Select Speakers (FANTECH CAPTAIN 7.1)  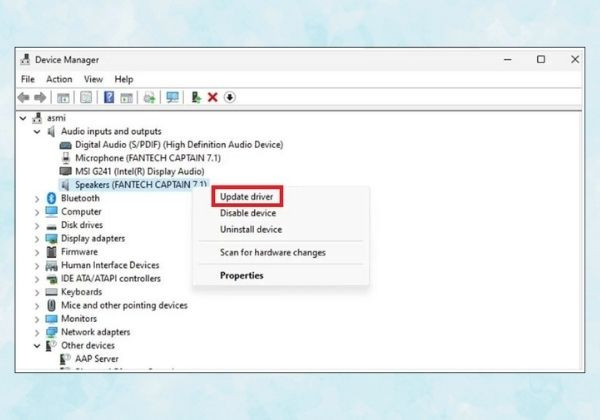pos(141,185)
